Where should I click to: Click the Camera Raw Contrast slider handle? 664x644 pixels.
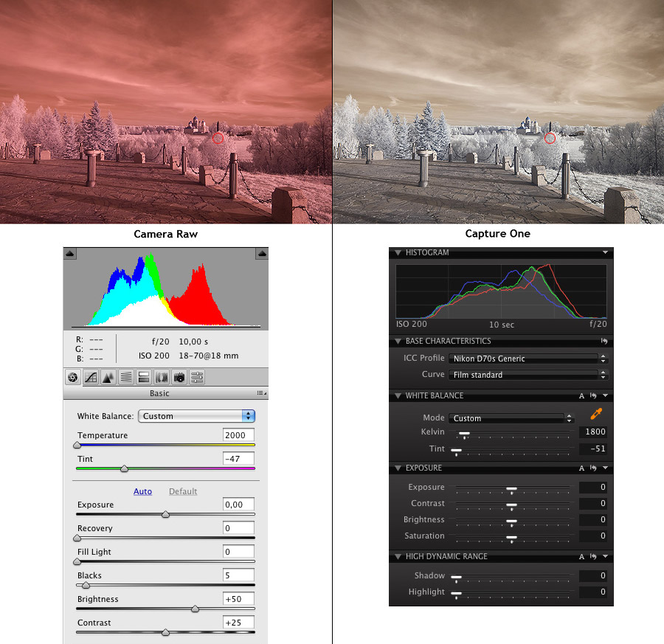[x=165, y=633]
